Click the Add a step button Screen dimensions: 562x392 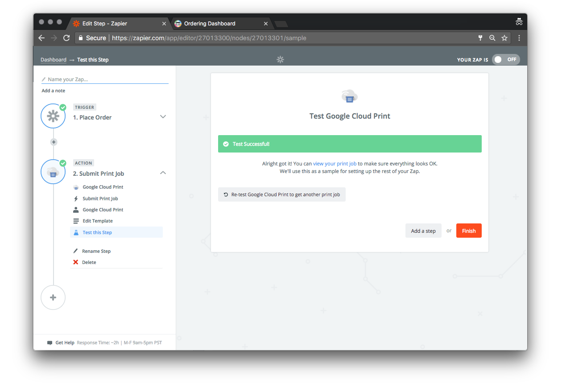[x=423, y=231]
